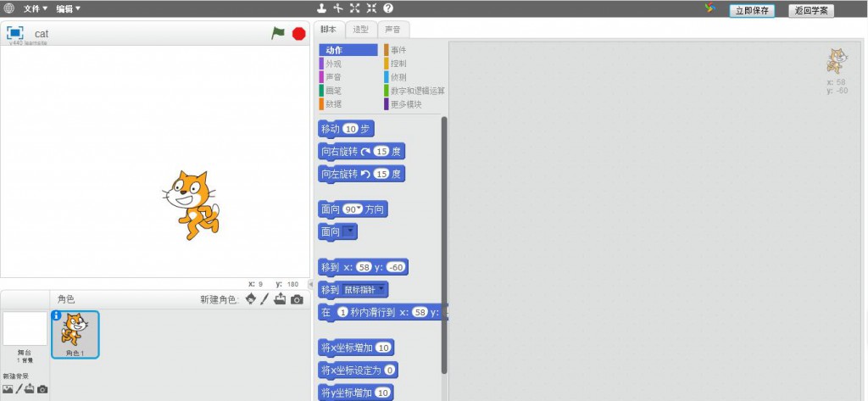Open info for 角色1 sprite
The image size is (868, 401).
coord(56,315)
